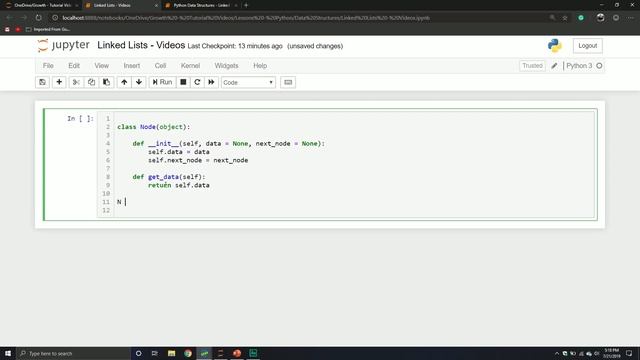Move selected cell down arrow
The image size is (640, 360).
pyautogui.click(x=139, y=82)
